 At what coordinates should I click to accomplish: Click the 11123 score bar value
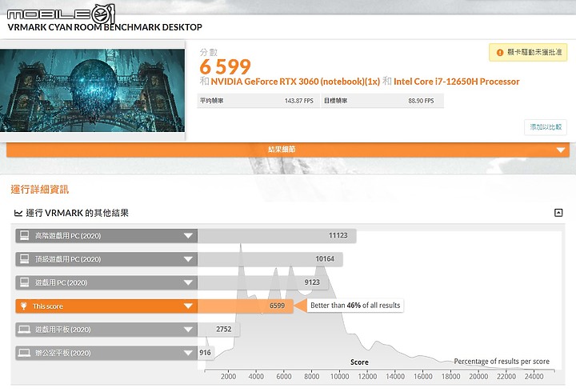pyautogui.click(x=338, y=235)
